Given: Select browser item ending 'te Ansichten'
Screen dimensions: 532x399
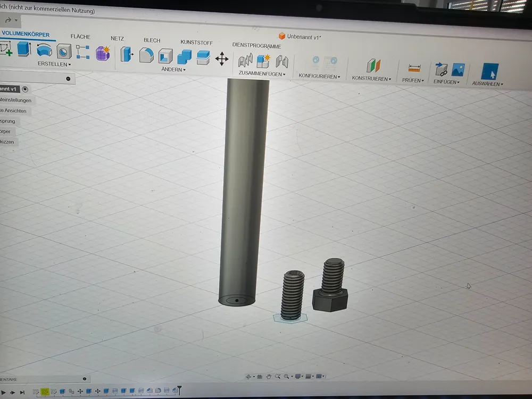Looking at the screenshot, I should [x=14, y=111].
